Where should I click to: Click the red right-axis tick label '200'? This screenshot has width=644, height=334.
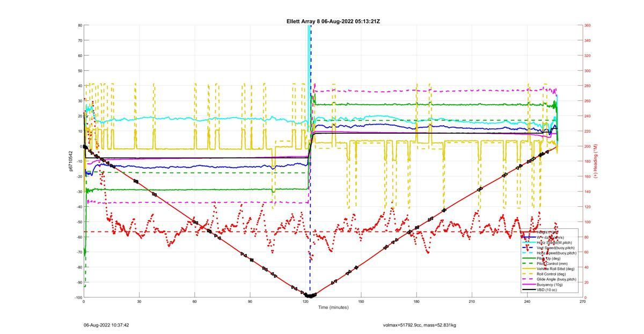tap(588, 146)
